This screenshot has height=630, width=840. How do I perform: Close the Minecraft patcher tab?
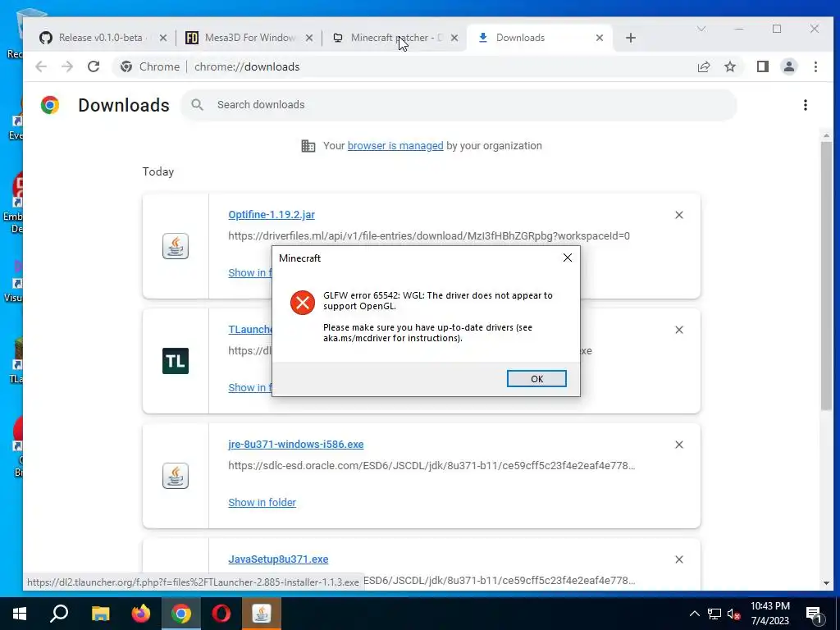(x=454, y=38)
